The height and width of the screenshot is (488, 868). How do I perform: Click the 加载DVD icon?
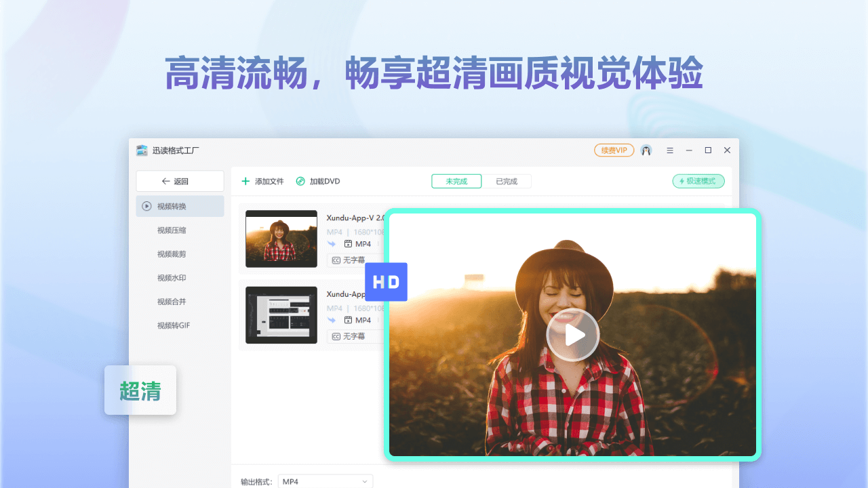pyautogui.click(x=299, y=181)
